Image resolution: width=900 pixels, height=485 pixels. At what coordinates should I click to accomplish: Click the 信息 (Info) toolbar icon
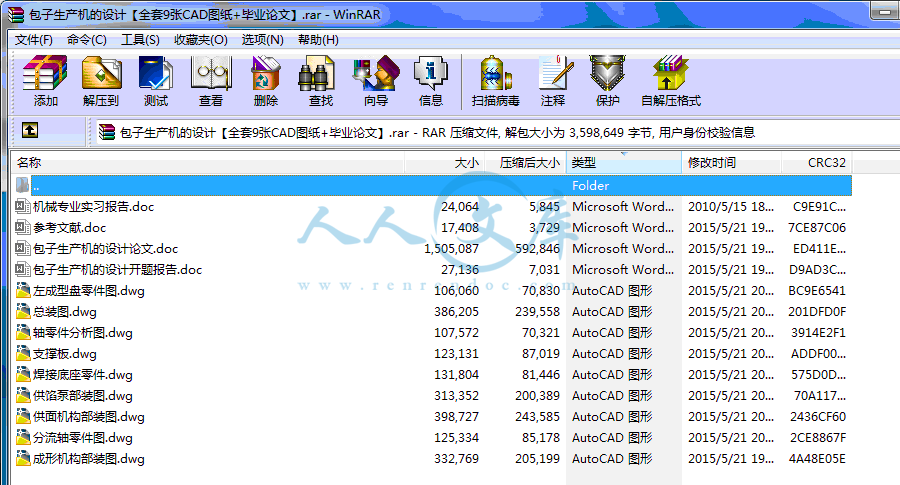point(430,73)
